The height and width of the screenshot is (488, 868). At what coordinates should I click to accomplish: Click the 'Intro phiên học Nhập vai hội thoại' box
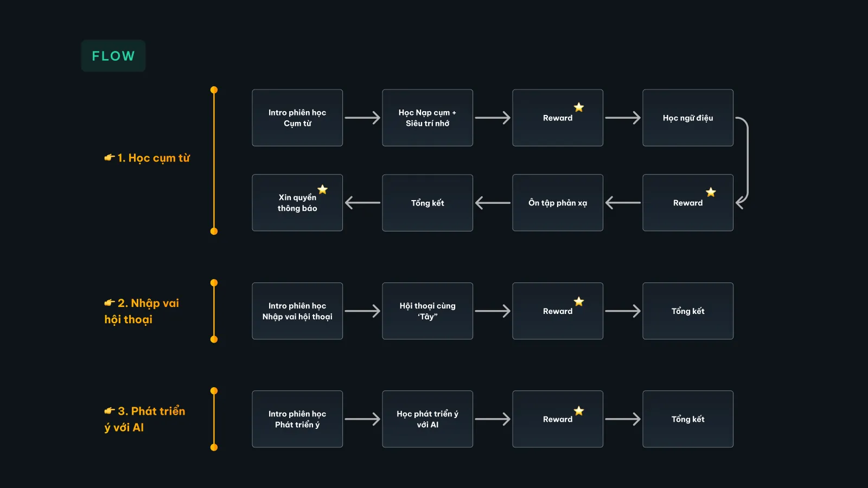pos(297,311)
